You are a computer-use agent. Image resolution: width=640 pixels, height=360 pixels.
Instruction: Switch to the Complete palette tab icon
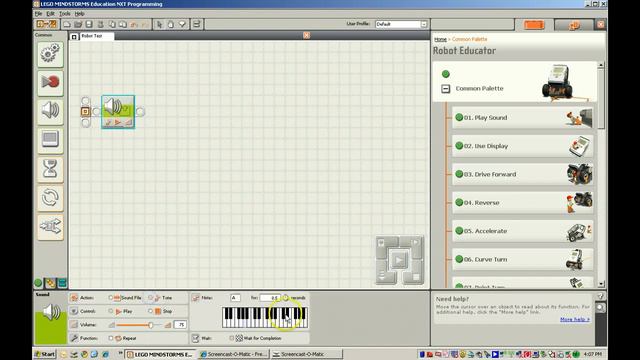(x=50, y=282)
